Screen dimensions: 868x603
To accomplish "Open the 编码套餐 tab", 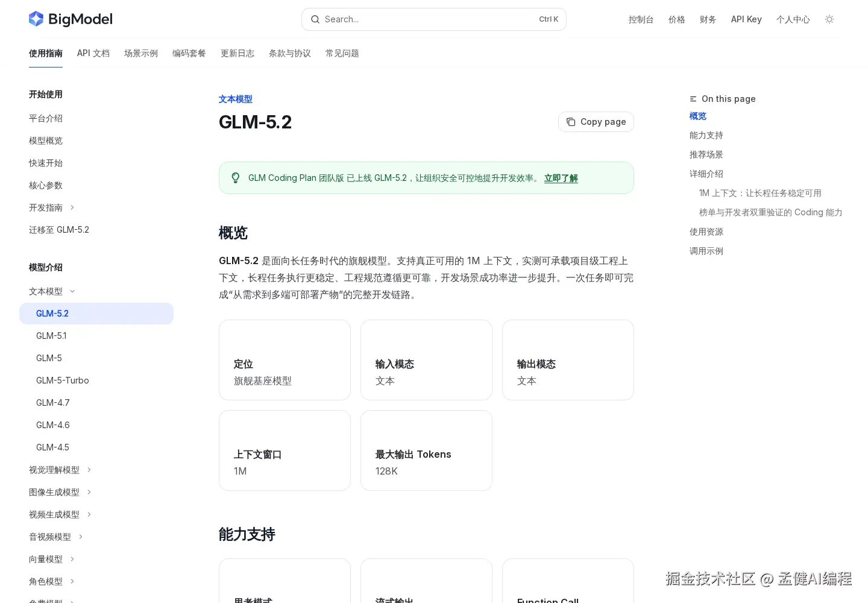I will click(x=189, y=53).
